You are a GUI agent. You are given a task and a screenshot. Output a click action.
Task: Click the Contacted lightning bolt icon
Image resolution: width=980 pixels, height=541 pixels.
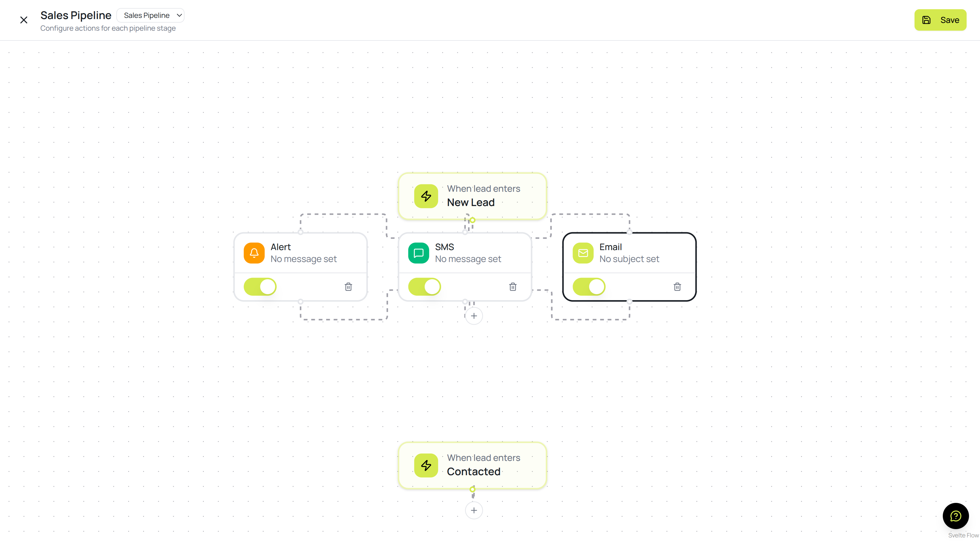click(426, 465)
